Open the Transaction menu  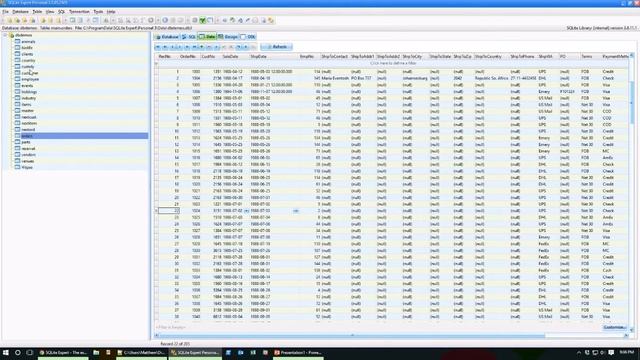79,12
